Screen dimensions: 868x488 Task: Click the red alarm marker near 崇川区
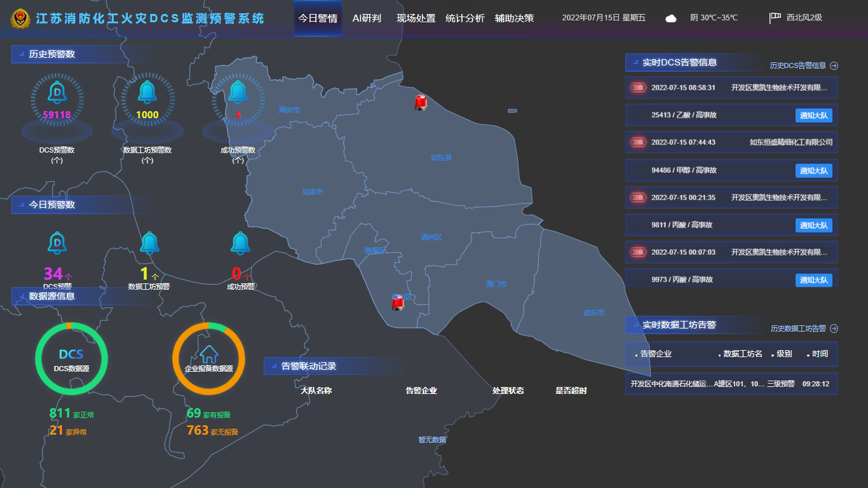pyautogui.click(x=398, y=302)
